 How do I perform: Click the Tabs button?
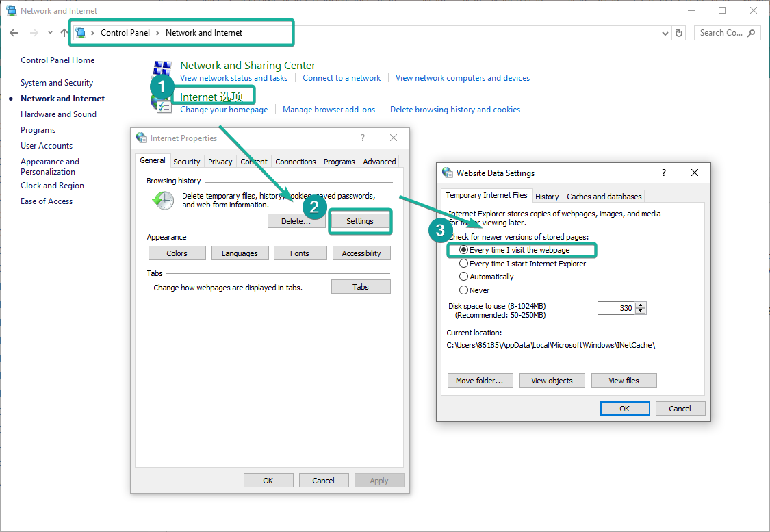(361, 287)
